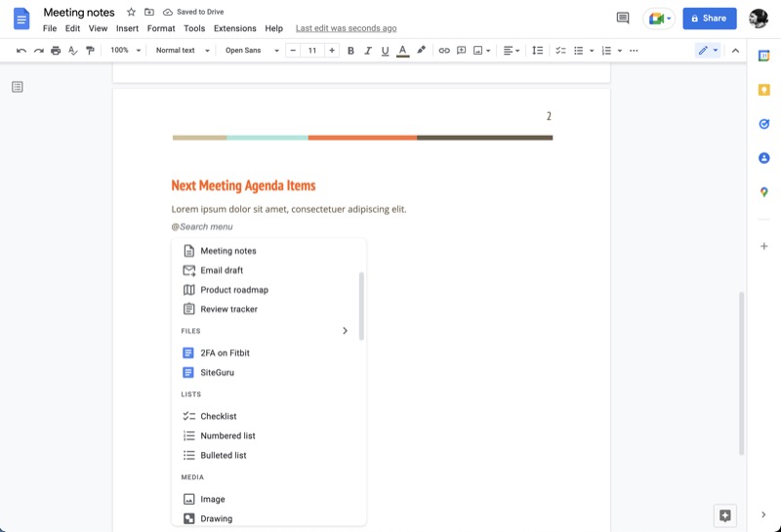The width and height of the screenshot is (781, 532).
Task: Show the document outline icon
Action: (18, 87)
